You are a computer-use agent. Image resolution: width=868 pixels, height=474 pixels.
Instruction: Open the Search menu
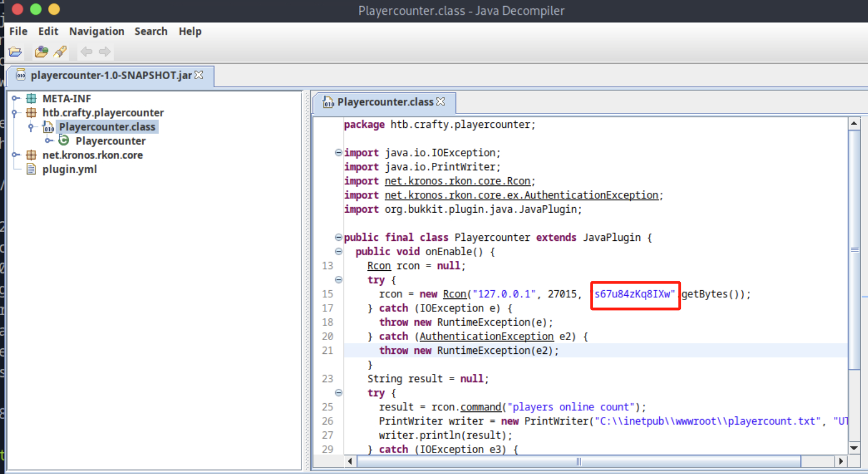click(x=151, y=32)
